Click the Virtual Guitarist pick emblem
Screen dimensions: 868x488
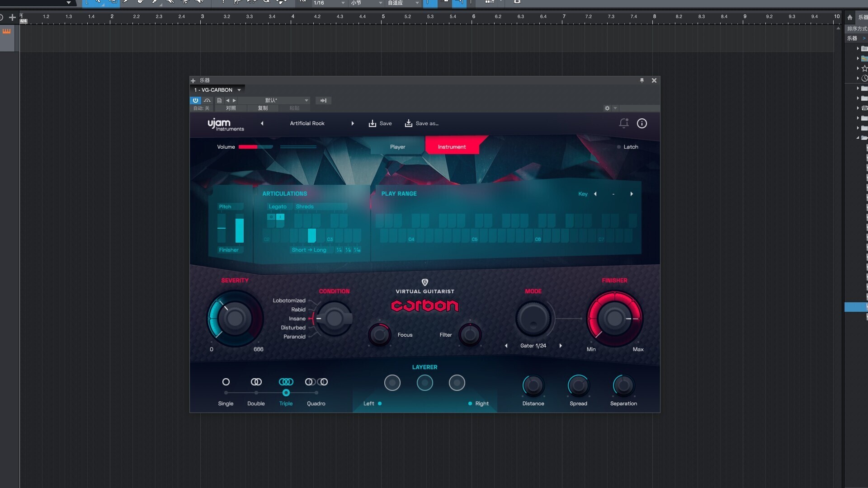(425, 282)
